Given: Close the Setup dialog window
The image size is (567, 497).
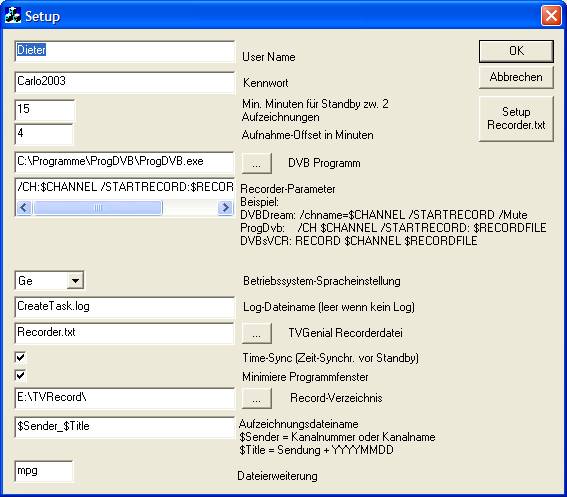Looking at the screenshot, I should point(551,16).
